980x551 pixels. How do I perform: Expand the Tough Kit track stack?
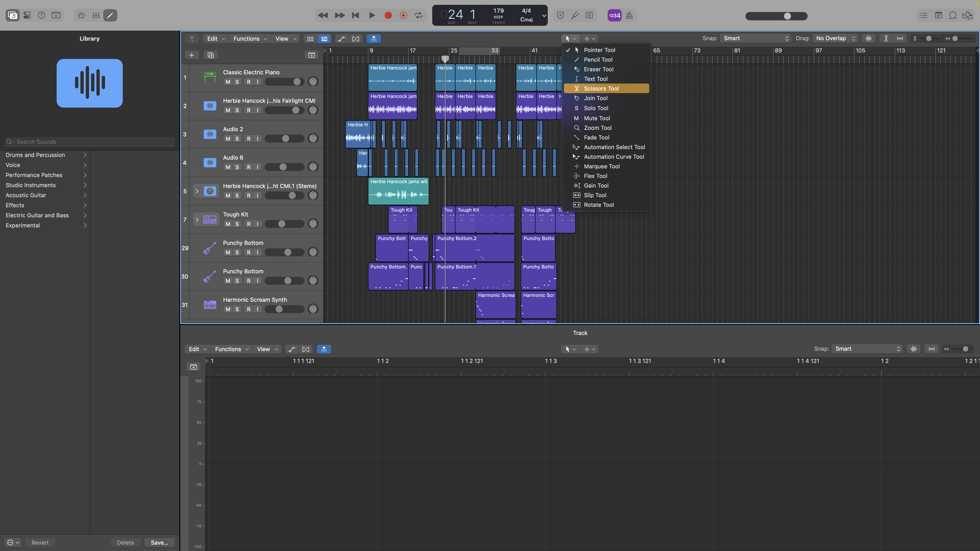pyautogui.click(x=197, y=219)
